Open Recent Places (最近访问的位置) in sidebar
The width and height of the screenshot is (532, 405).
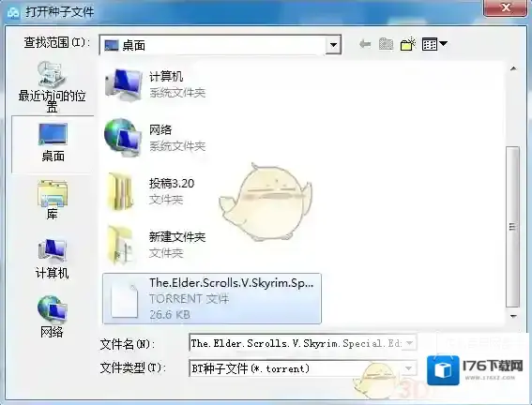[52, 87]
